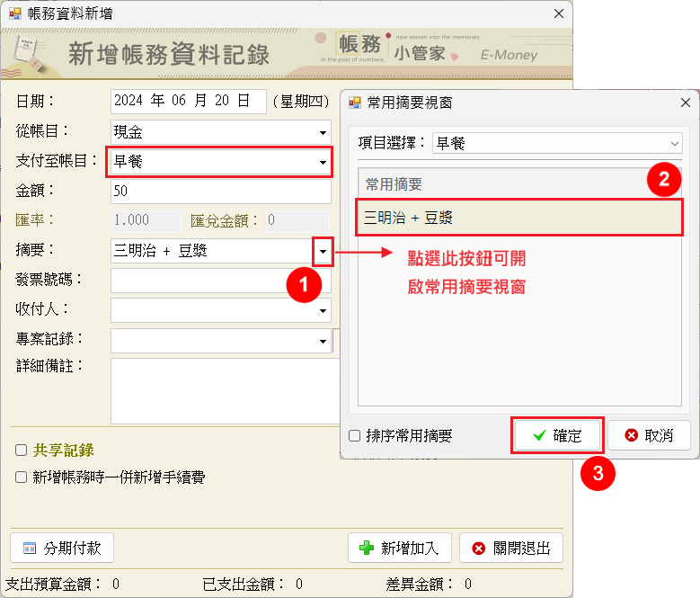Click the disabled 匯率 field showing 1.000

click(146, 220)
